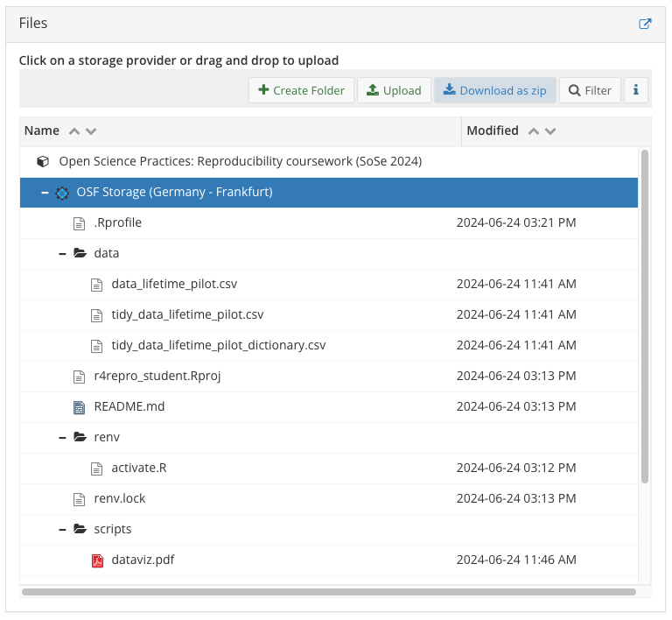Sort Name column ascending arrow
Image resolution: width=672 pixels, height=620 pixels.
(74, 131)
